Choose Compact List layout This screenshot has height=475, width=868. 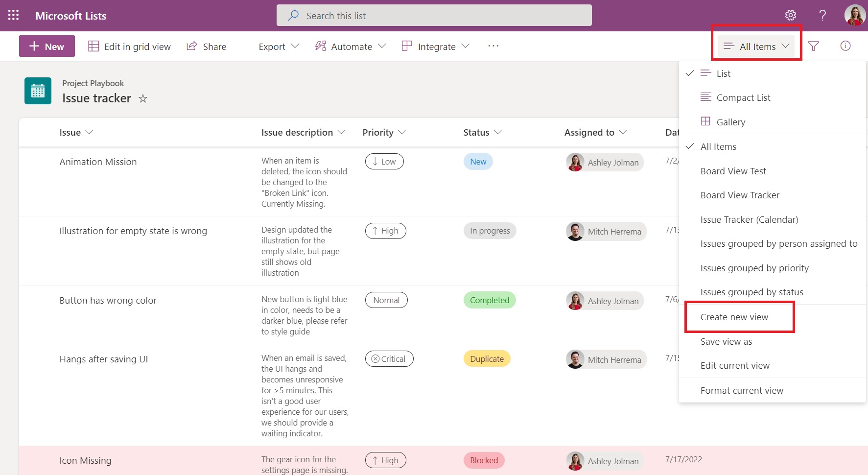click(773, 97)
